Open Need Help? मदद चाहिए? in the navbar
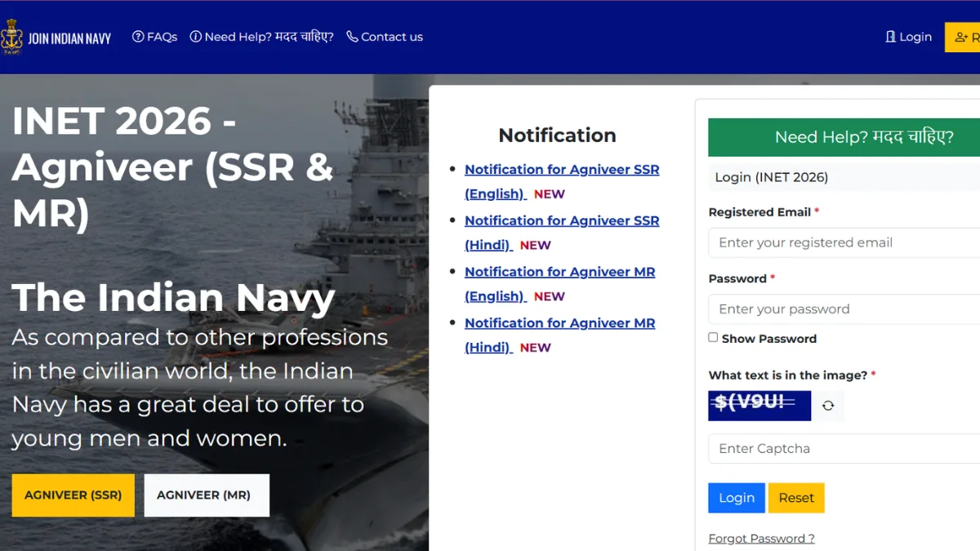980x551 pixels. [261, 37]
